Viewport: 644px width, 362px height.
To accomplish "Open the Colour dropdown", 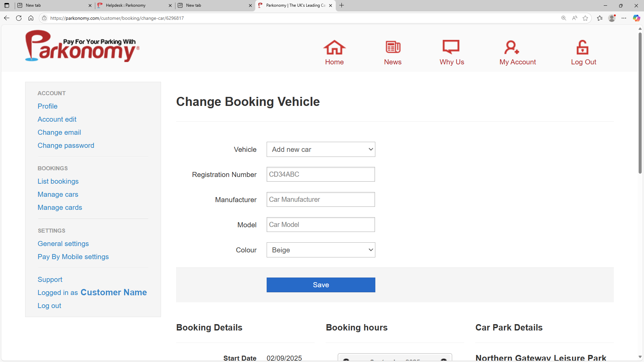I will pos(321,250).
